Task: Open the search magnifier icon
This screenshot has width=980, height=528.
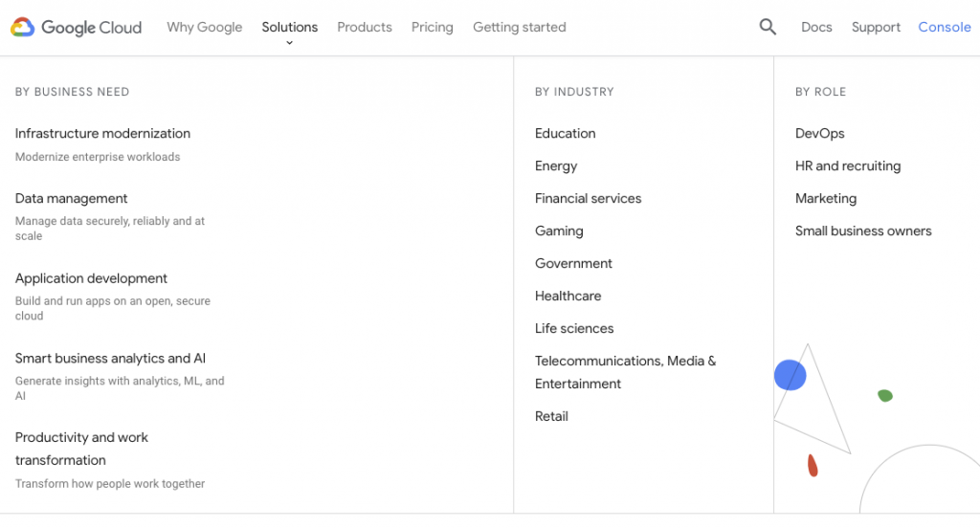Action: click(x=768, y=27)
